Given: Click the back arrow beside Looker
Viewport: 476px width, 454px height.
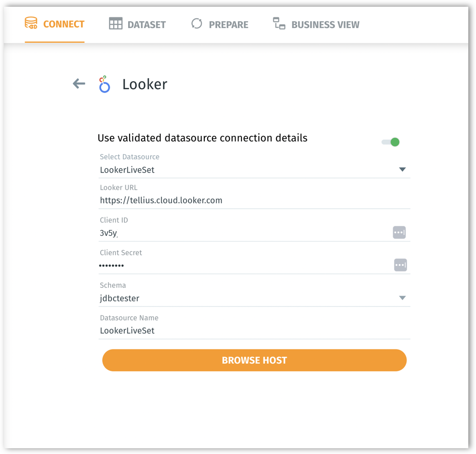Looking at the screenshot, I should pos(79,84).
